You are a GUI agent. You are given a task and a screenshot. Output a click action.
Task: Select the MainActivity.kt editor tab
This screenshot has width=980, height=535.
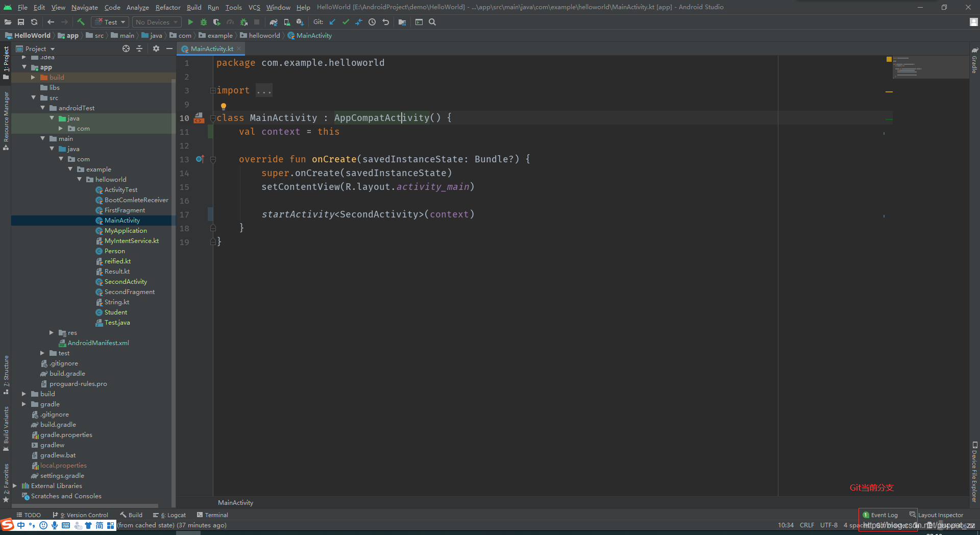[x=212, y=48]
